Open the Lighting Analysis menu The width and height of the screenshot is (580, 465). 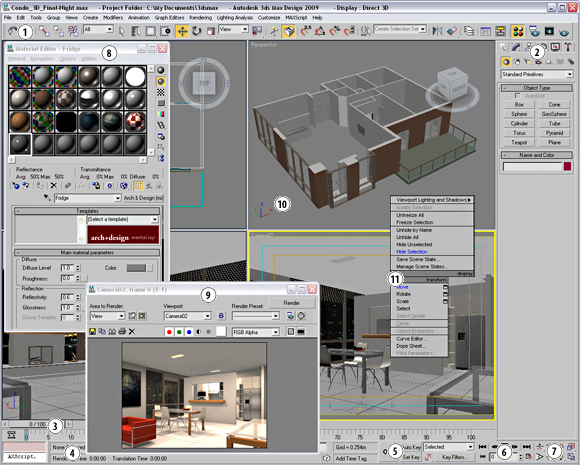(x=235, y=17)
